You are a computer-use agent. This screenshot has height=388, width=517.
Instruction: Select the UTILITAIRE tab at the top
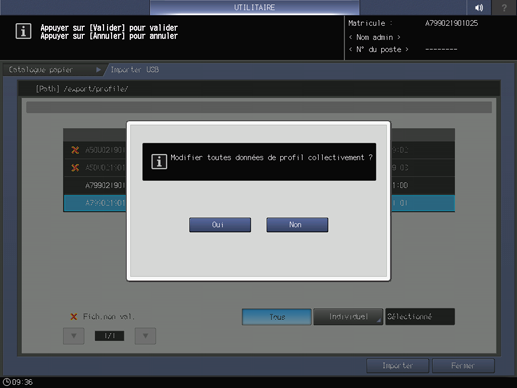254,7
